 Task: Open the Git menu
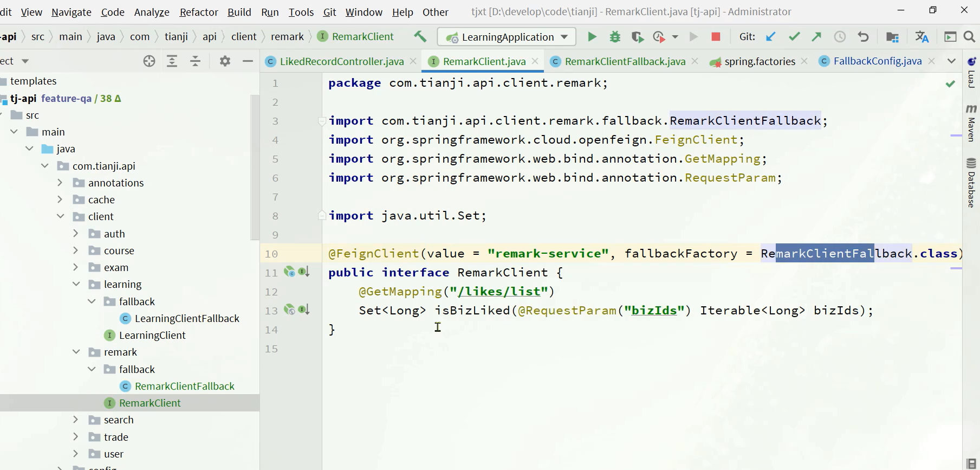click(x=329, y=12)
